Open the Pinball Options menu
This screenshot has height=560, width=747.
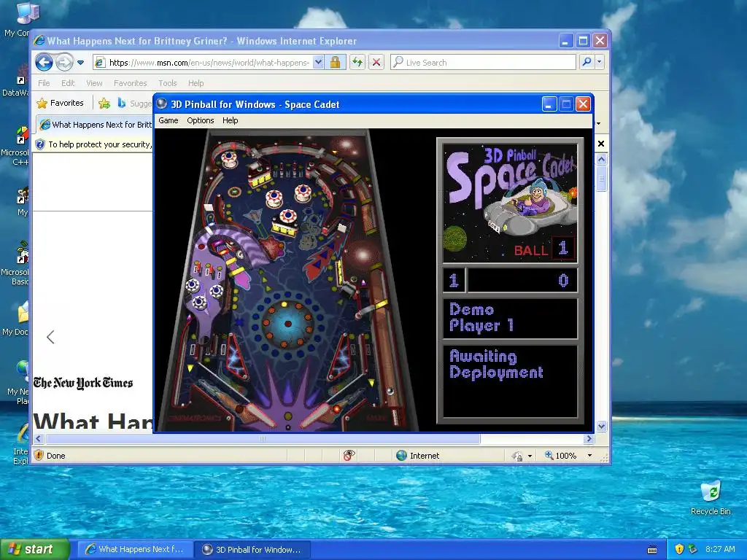(x=201, y=120)
